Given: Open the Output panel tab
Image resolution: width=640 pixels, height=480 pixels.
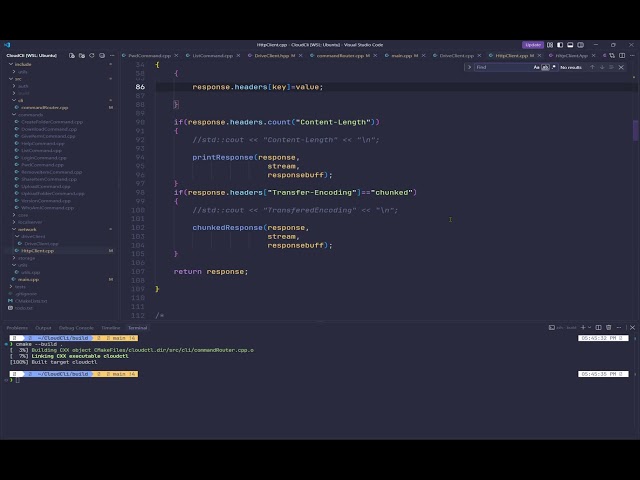Looking at the screenshot, I should pyautogui.click(x=43, y=328).
